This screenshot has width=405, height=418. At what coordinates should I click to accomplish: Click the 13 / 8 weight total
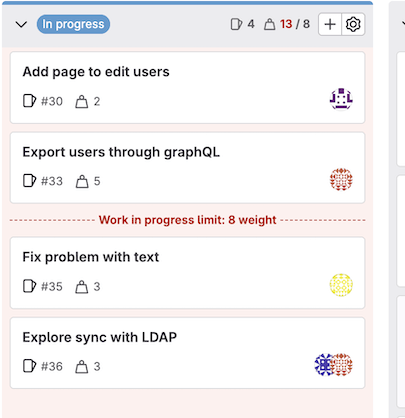point(295,24)
